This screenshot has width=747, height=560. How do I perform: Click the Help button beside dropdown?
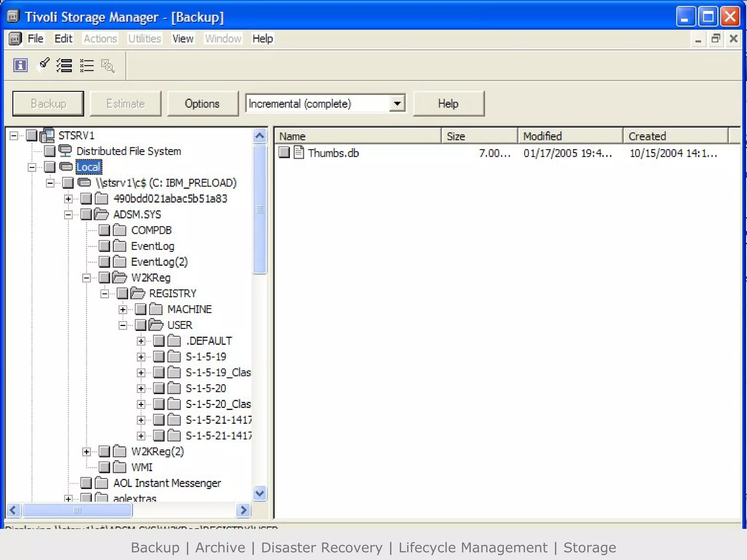tap(448, 104)
